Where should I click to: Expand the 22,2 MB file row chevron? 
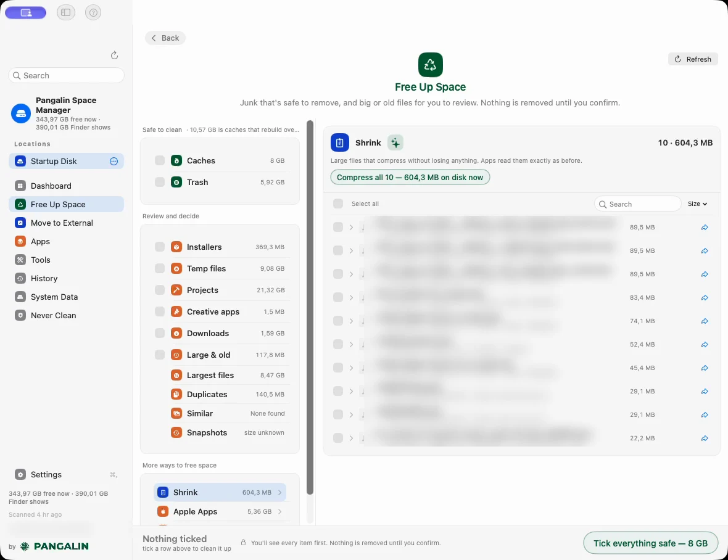[x=351, y=438]
